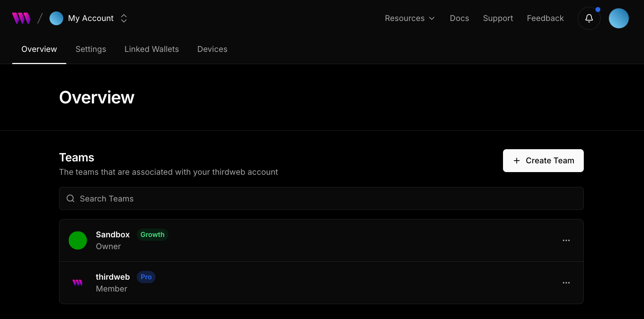Expand the My Account switcher arrows

[x=124, y=18]
